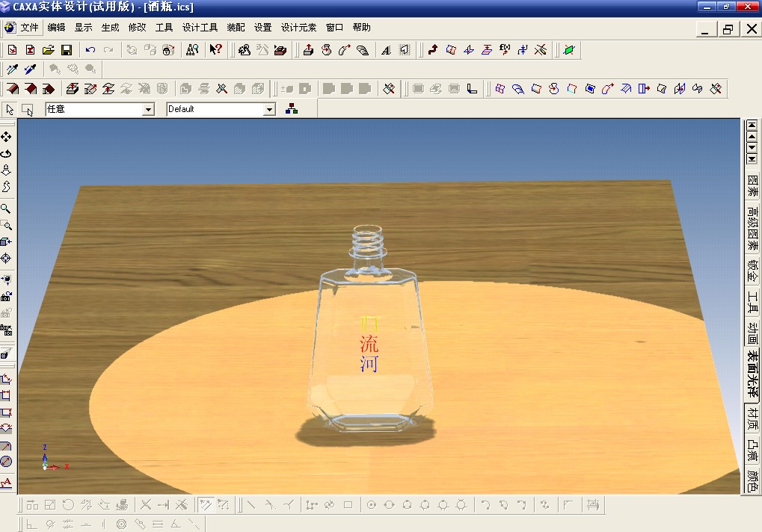Activate the zoom magnifier tool
762x532 pixels.
tap(6, 208)
